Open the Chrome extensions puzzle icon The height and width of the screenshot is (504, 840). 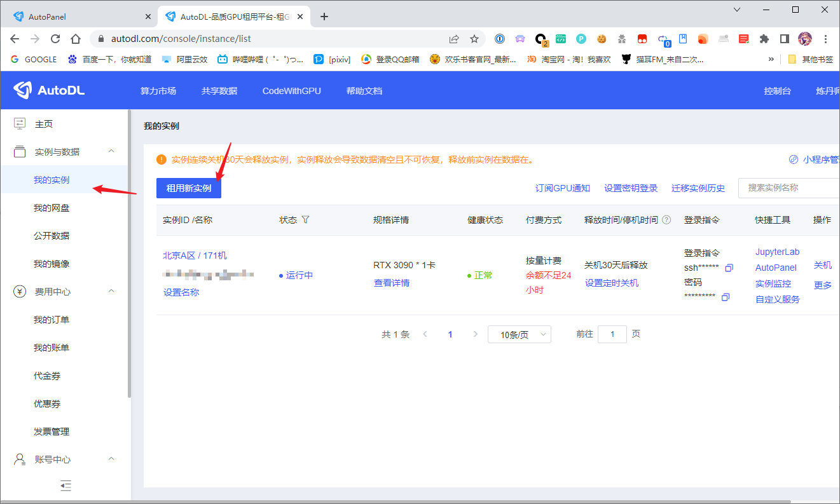tap(764, 39)
